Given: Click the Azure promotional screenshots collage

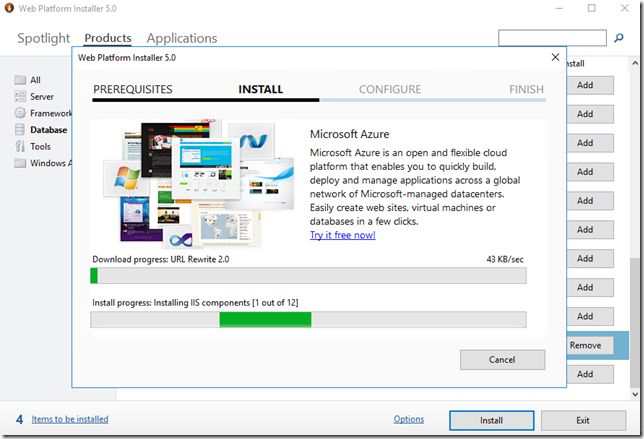Looking at the screenshot, I should (x=199, y=184).
